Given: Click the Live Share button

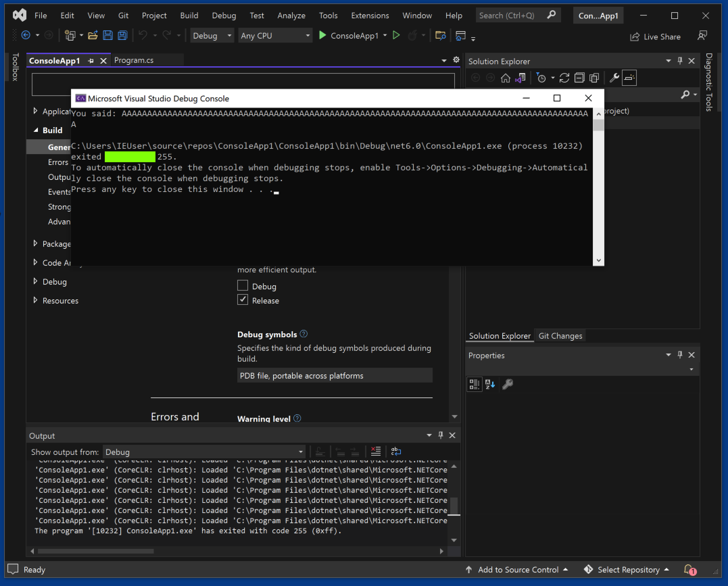Looking at the screenshot, I should 655,36.
